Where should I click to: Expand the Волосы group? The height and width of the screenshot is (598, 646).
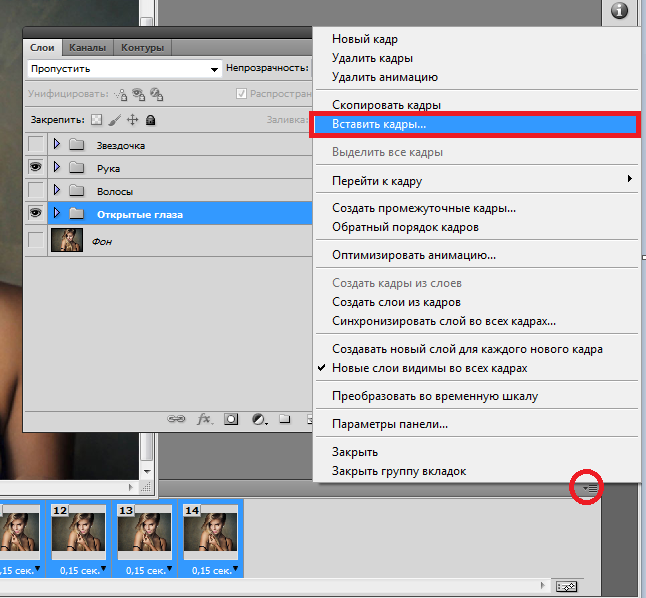pyautogui.click(x=57, y=191)
